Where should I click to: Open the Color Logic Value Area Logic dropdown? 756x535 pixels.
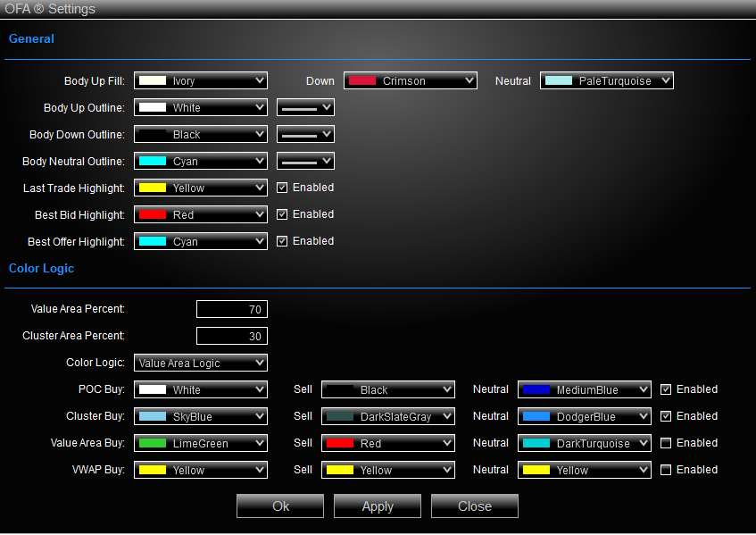point(201,363)
